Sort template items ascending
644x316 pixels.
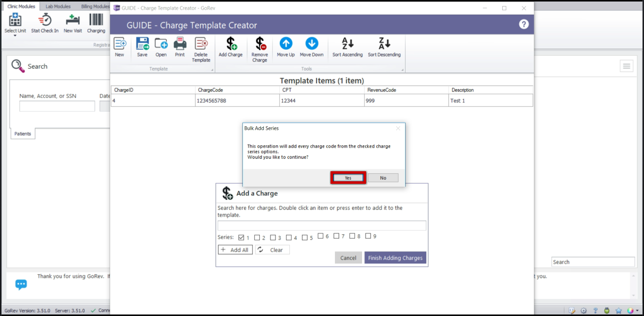[348, 47]
